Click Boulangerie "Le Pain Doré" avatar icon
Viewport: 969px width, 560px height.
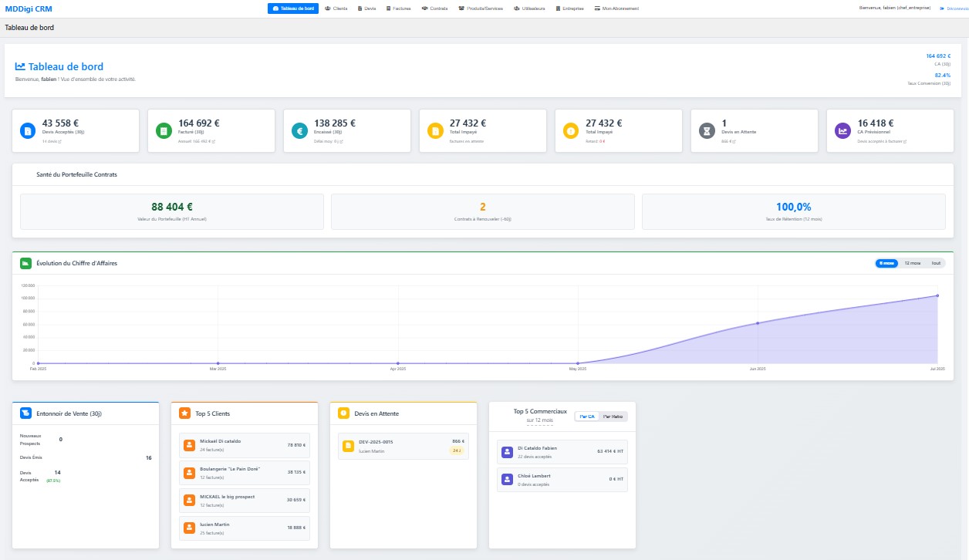[190, 473]
